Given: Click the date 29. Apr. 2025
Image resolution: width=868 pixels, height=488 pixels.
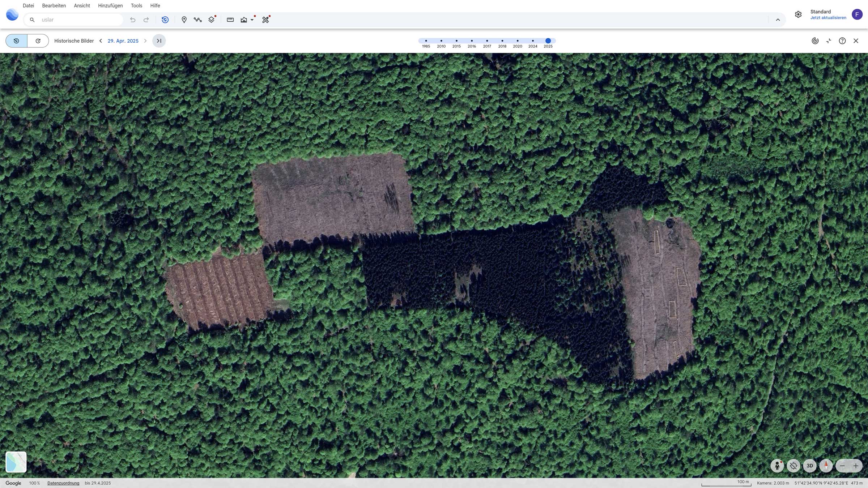Looking at the screenshot, I should [x=123, y=41].
